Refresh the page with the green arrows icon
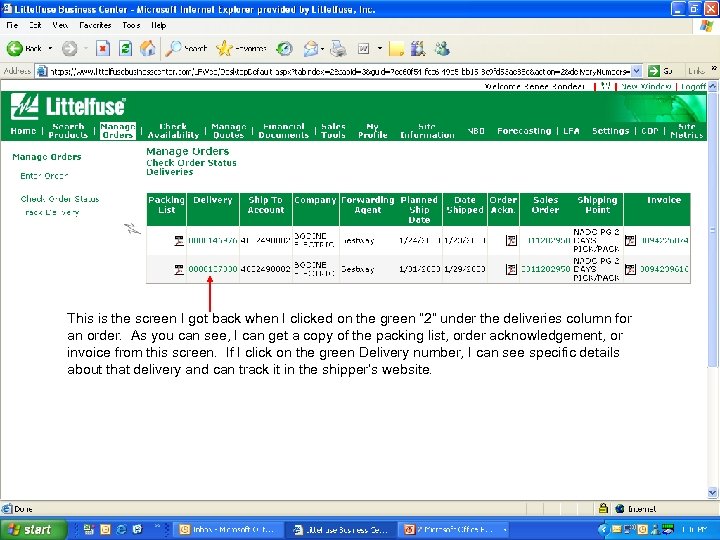The image size is (720, 540). click(125, 48)
